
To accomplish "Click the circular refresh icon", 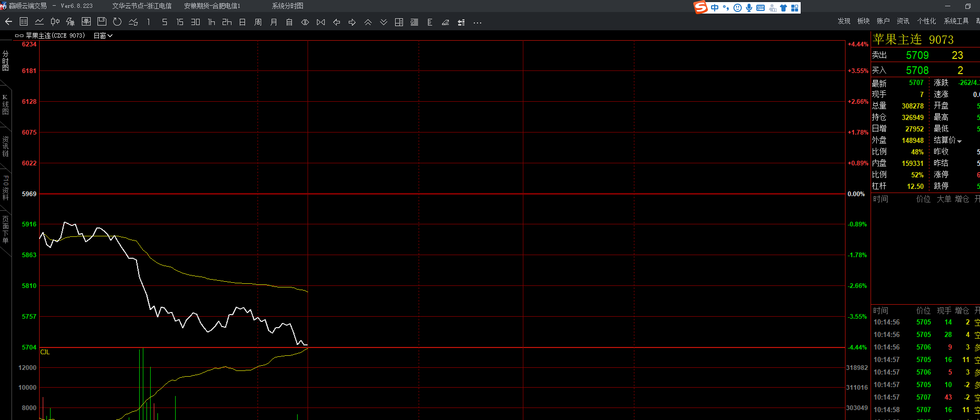I will [x=117, y=22].
